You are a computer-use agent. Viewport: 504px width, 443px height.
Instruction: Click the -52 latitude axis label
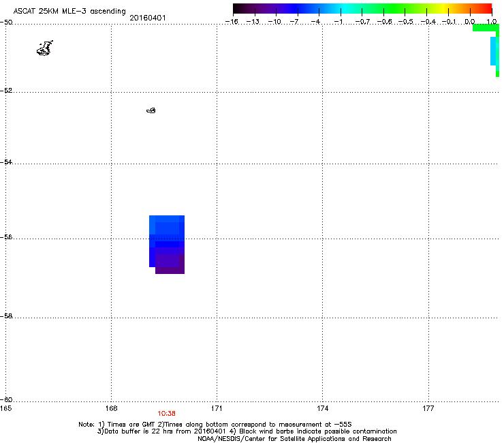click(x=6, y=91)
